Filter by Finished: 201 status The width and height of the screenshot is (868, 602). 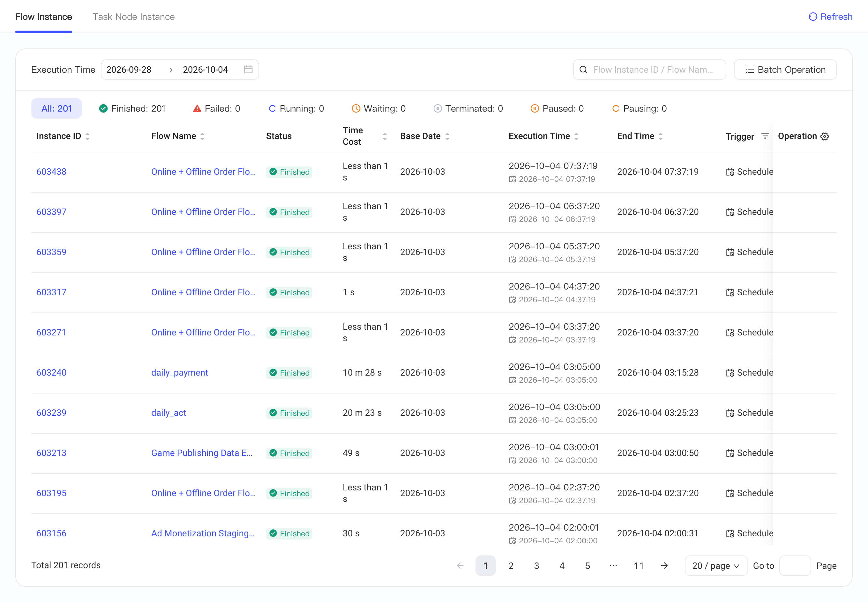[x=132, y=109]
